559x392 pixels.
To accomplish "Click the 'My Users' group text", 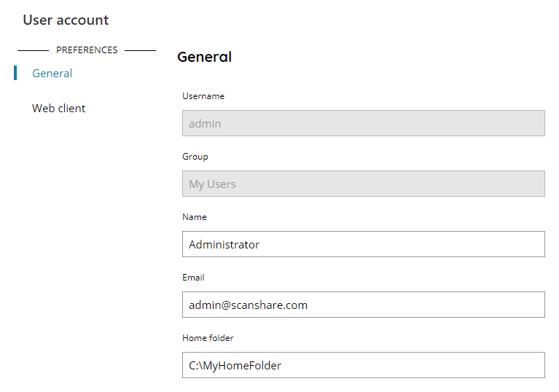I will pyautogui.click(x=212, y=184).
